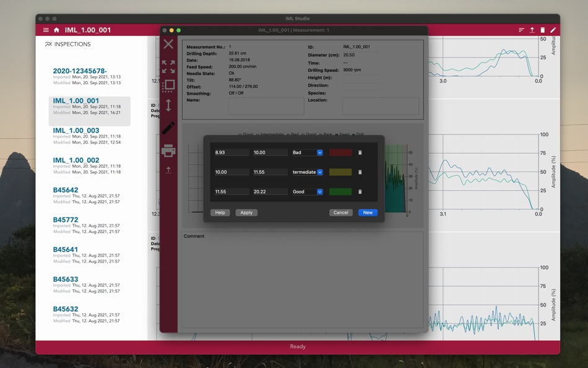588x368 pixels.
Task: Toggle the Drill legend checkbox
Action: (x=353, y=134)
